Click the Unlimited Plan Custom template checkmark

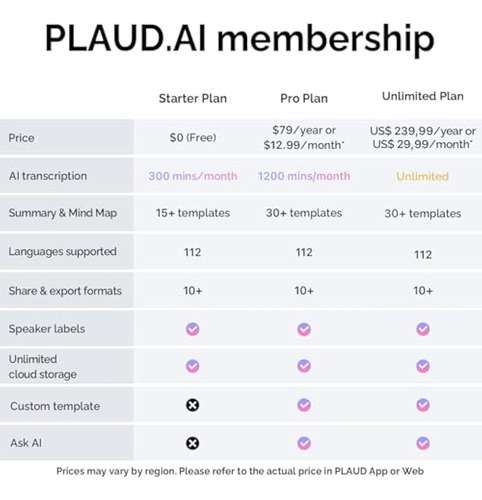pyautogui.click(x=423, y=405)
